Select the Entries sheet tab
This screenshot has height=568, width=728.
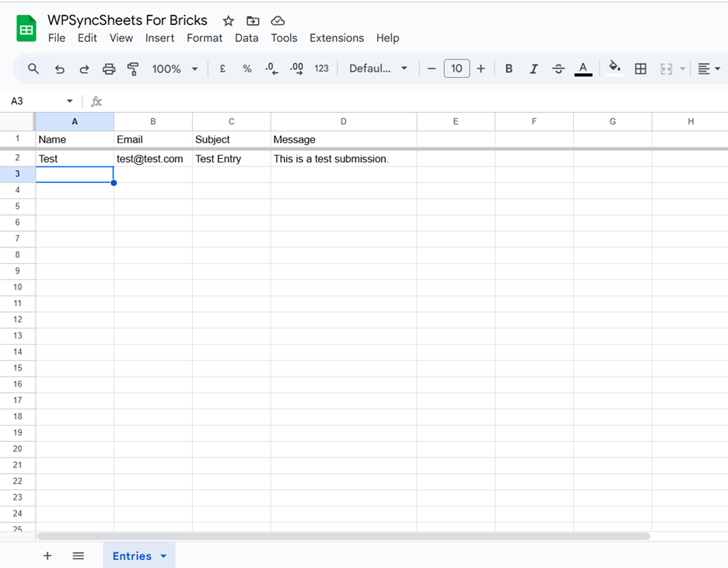tap(131, 556)
